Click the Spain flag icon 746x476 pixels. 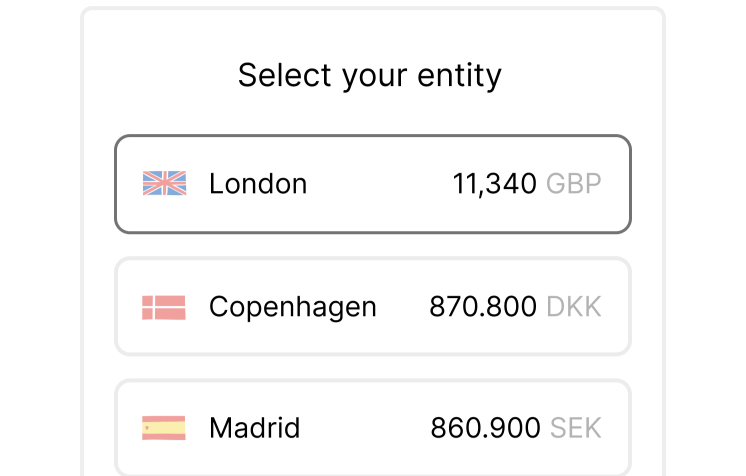point(164,428)
